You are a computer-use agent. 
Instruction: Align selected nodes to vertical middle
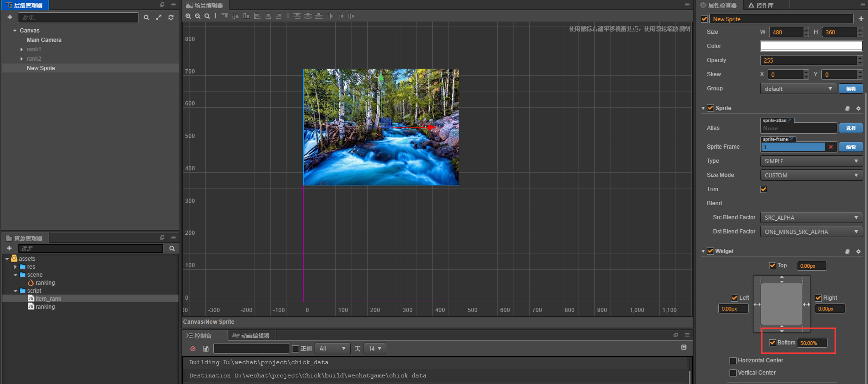point(235,16)
